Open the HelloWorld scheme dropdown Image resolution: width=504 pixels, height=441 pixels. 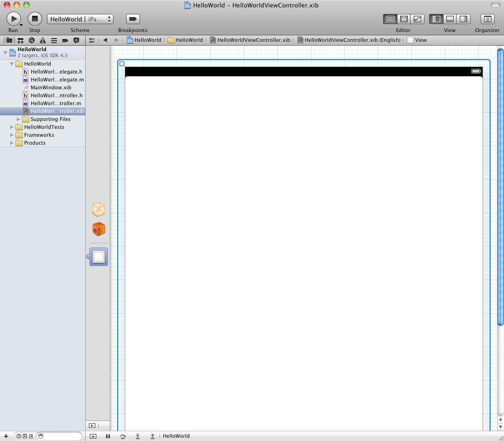pos(80,19)
